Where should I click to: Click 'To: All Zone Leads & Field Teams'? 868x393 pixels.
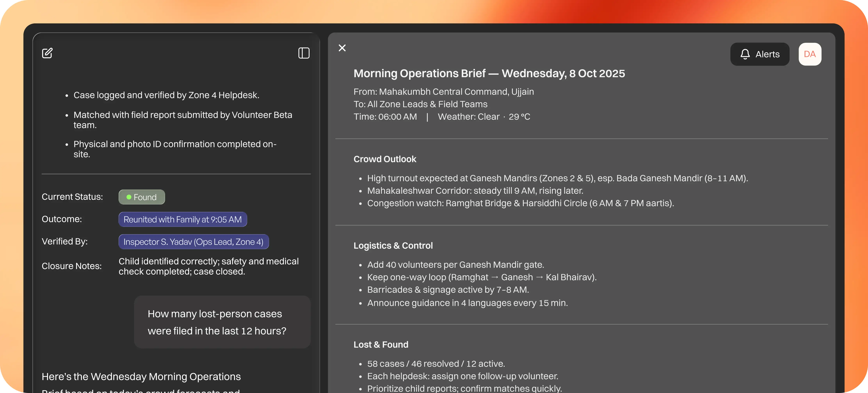pos(420,104)
